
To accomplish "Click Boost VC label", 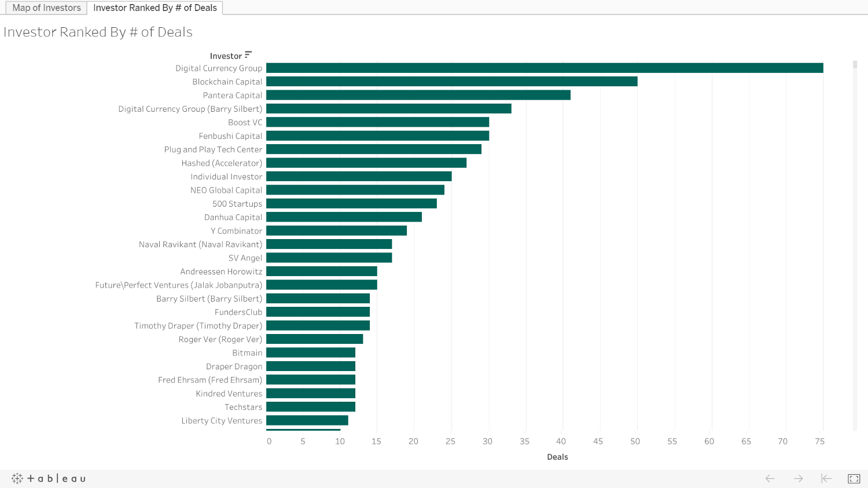I will (245, 122).
